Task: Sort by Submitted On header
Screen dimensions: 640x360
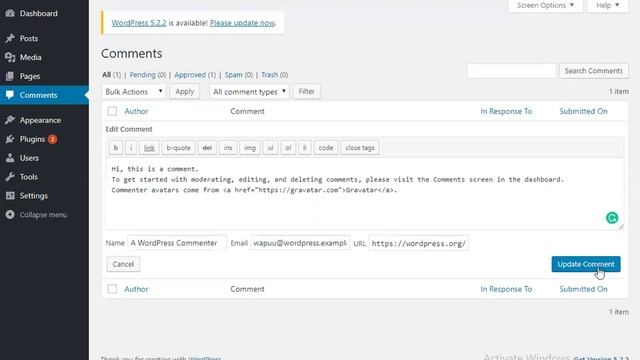Action: coord(583,111)
